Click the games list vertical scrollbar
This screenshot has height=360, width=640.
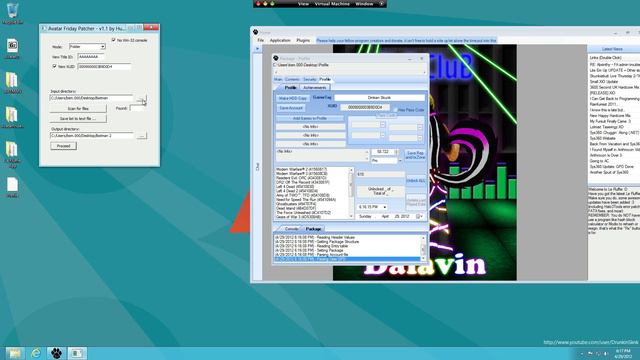pyautogui.click(x=351, y=193)
